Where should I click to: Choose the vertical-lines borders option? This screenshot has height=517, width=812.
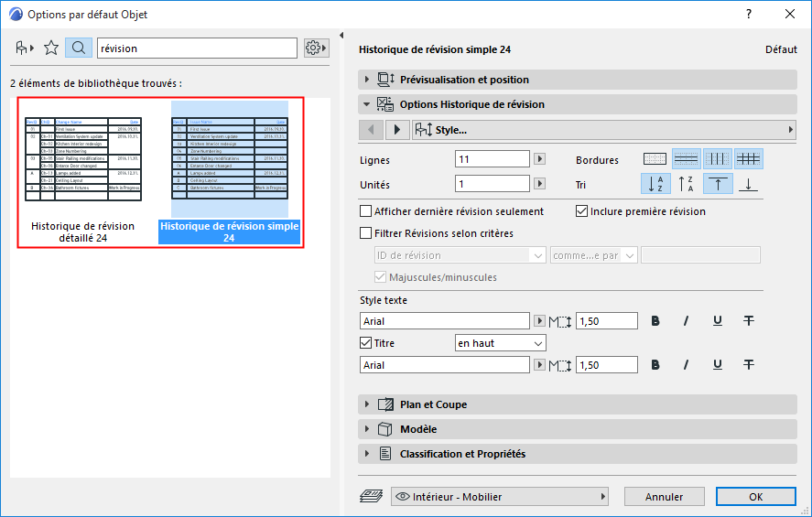pyautogui.click(x=717, y=159)
